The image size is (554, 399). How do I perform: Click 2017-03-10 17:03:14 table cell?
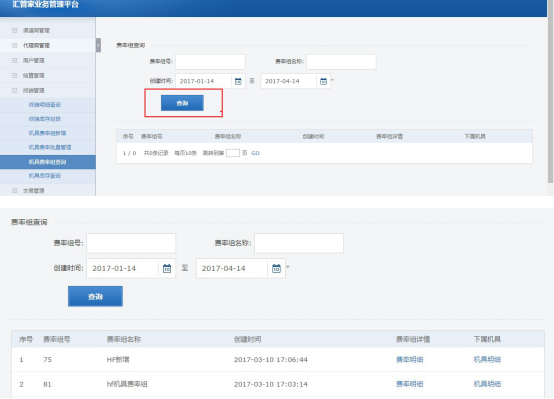[x=271, y=384]
